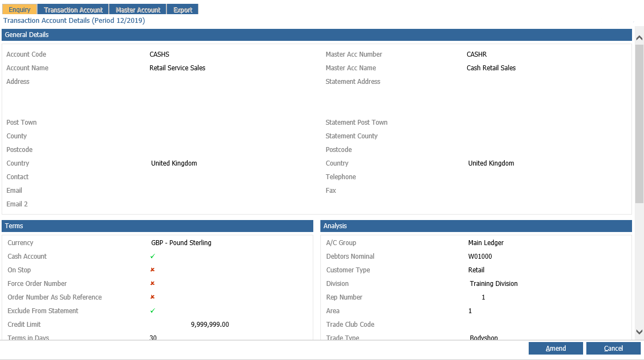Switch to the Master Account tab
Screen dimensions: 644x360
[138, 9]
